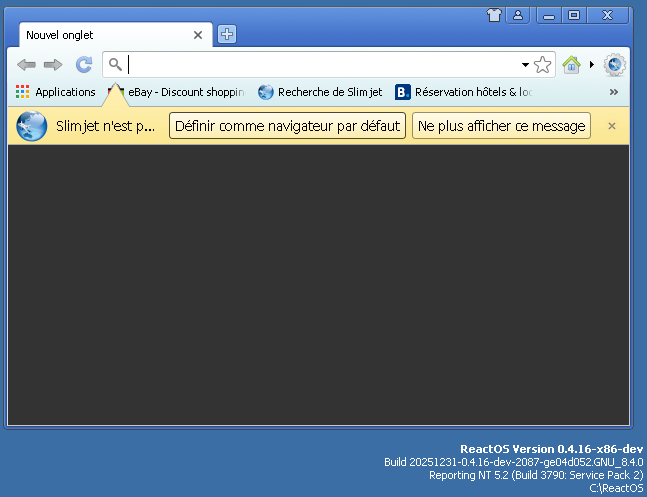Dismiss the yellow default browser infobar
This screenshot has height=497, width=647.
tap(612, 126)
